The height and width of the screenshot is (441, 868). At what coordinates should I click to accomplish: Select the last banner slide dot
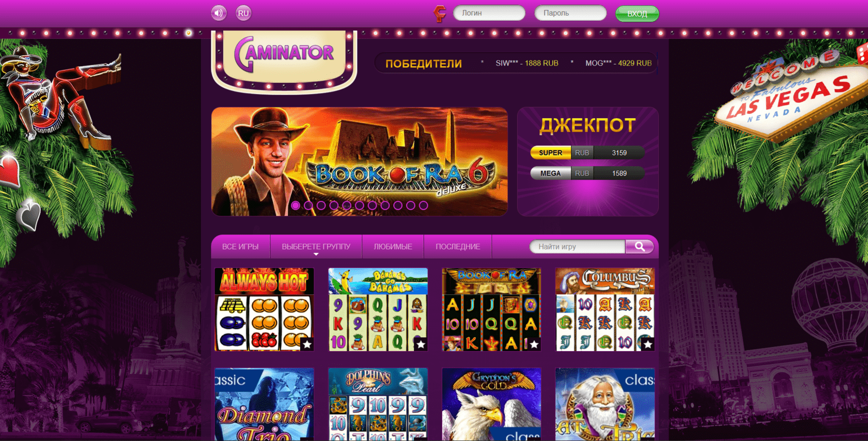tap(424, 205)
